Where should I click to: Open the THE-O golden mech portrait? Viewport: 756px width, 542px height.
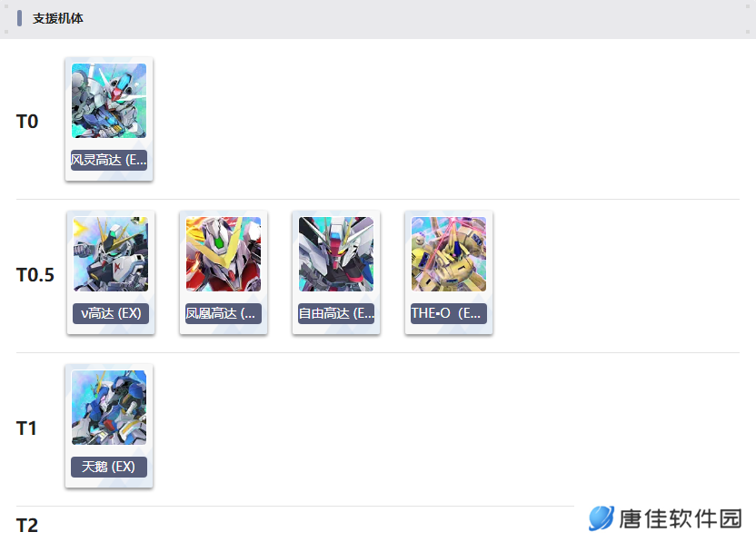pos(449,254)
